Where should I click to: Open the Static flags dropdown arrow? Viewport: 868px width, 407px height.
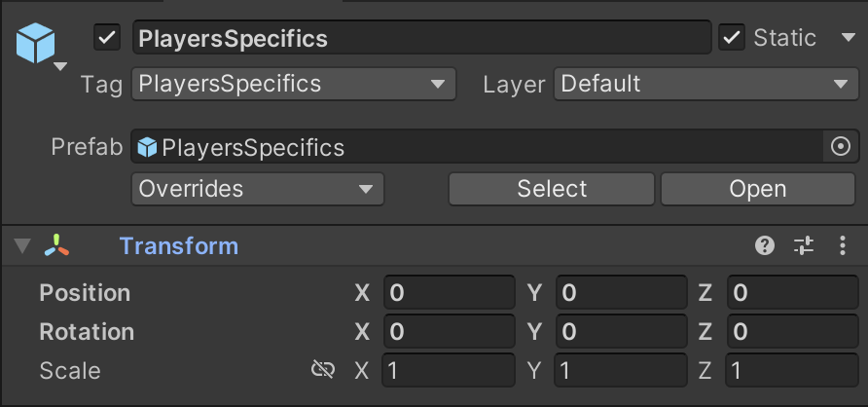(x=849, y=38)
